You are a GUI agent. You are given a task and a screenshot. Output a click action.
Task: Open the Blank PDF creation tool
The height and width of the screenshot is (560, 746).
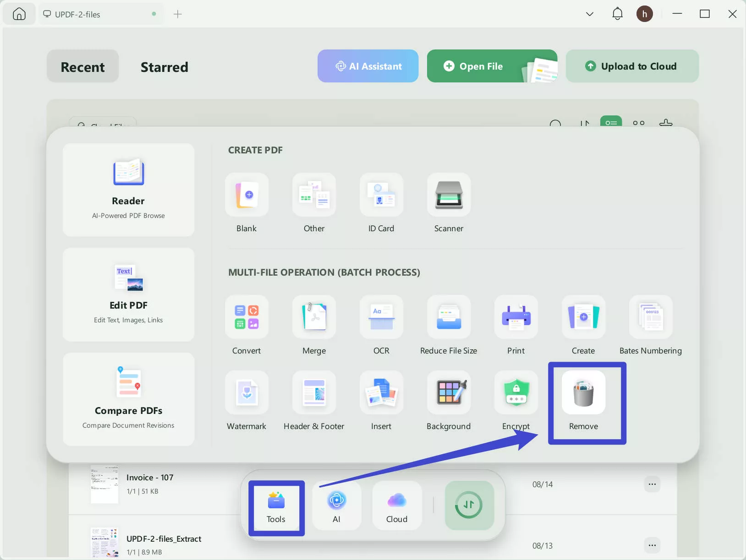pos(247,195)
